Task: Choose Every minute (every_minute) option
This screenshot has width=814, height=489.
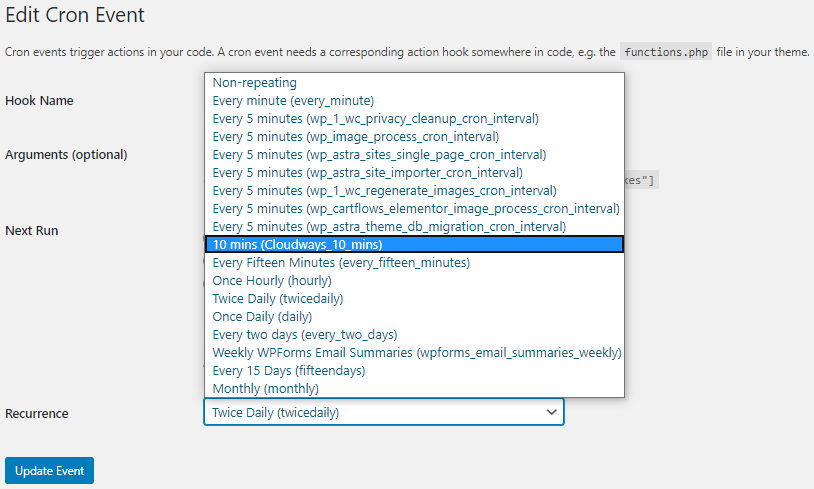Action: (293, 101)
